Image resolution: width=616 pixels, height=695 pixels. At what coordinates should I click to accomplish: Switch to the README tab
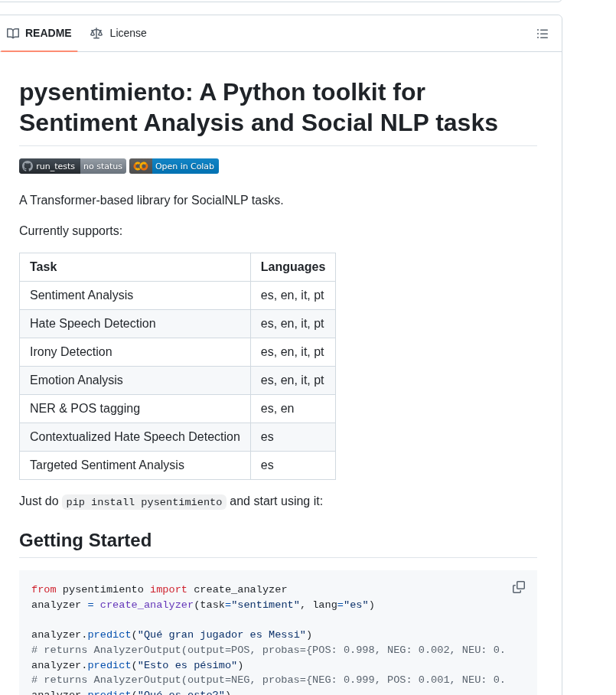(47, 33)
